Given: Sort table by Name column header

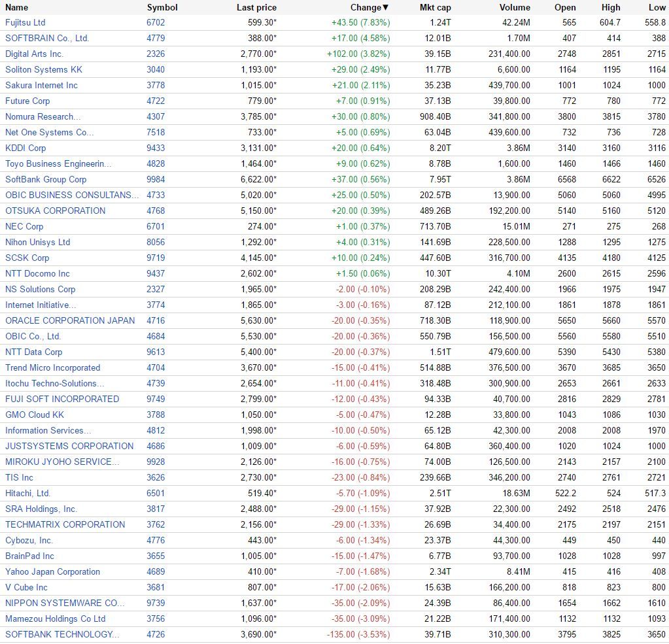Looking at the screenshot, I should point(16,7).
